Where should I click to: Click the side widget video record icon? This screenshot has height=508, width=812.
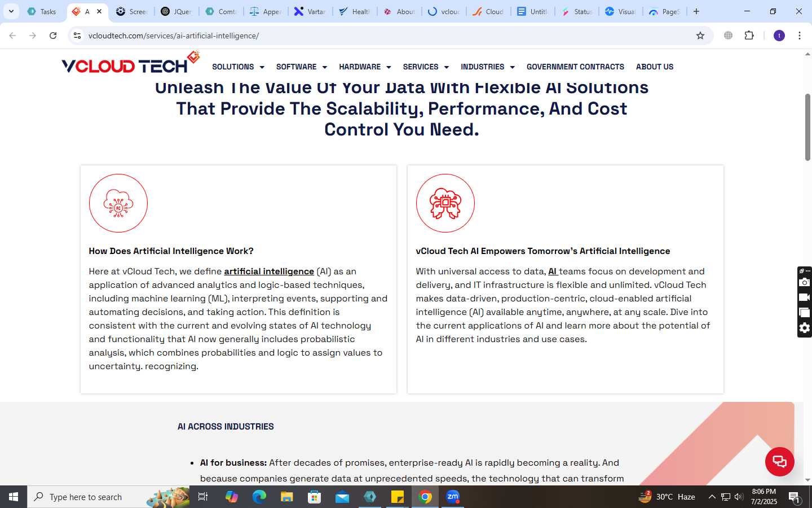[805, 297]
